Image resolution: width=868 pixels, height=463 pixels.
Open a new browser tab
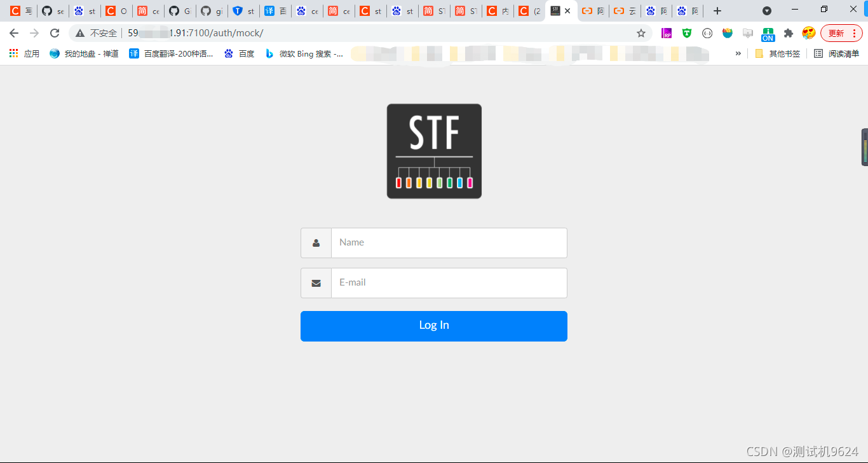[x=717, y=11]
